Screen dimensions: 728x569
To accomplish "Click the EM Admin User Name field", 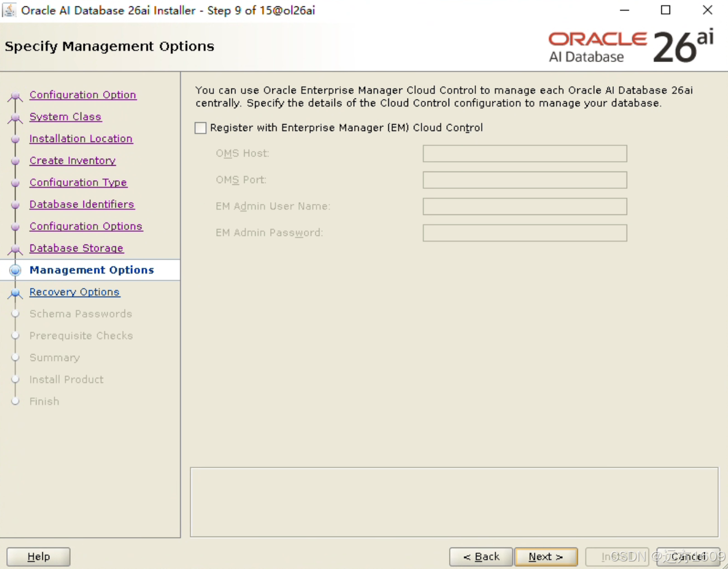I will [525, 206].
